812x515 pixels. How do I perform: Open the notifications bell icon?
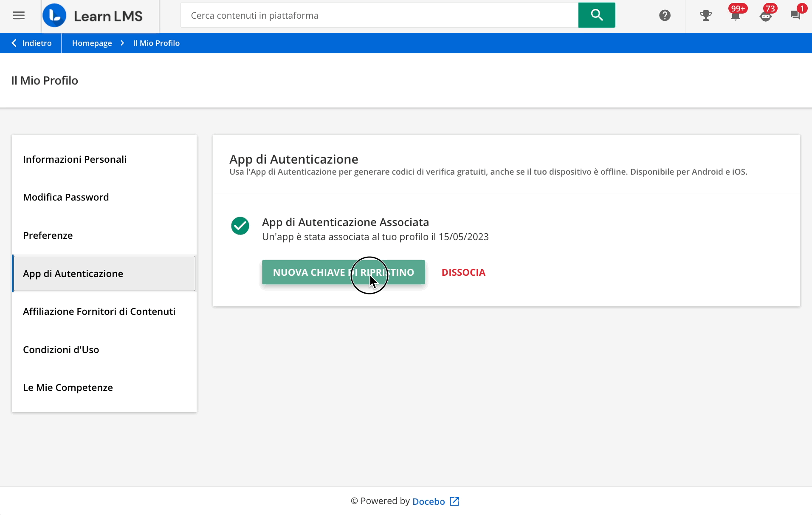(x=735, y=16)
